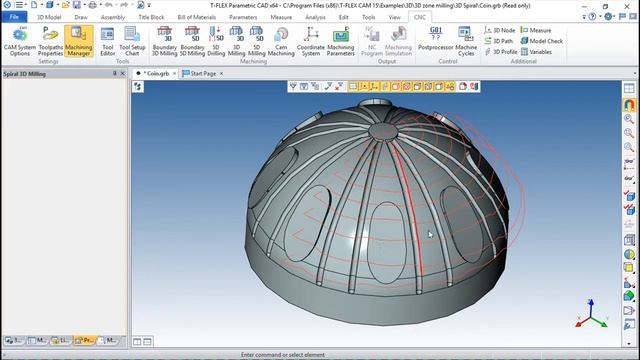The height and width of the screenshot is (360, 640).
Task: Create a 3D Profile
Action: point(501,52)
